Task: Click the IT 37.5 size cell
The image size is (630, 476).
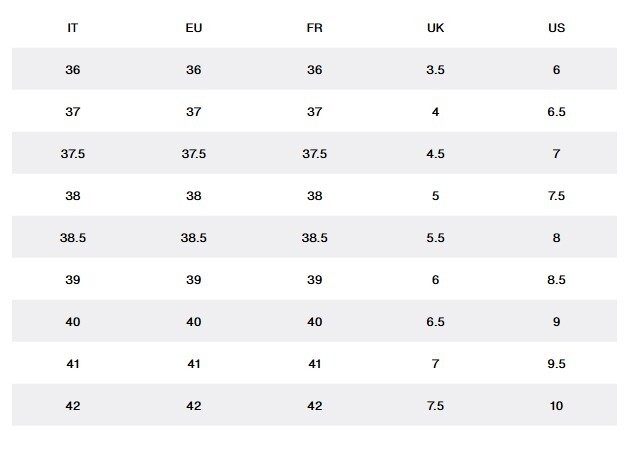Action: pos(73,153)
